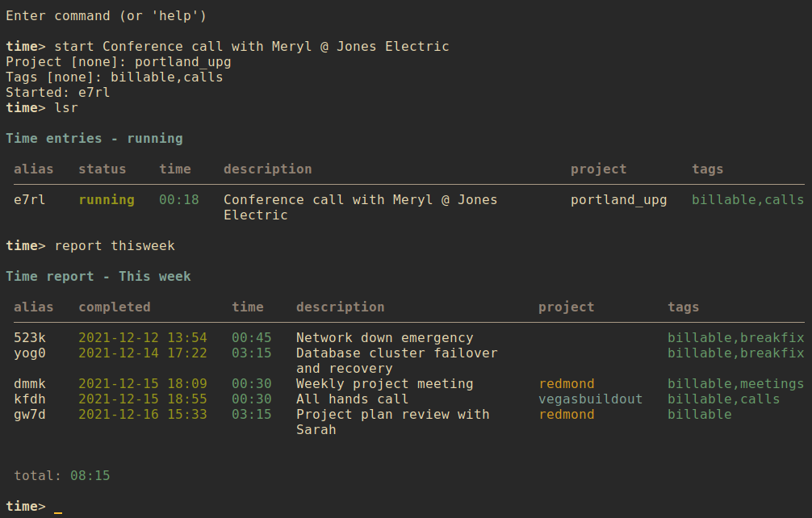Click the total 08:15 value
The height and width of the screenshot is (518, 812).
click(90, 476)
